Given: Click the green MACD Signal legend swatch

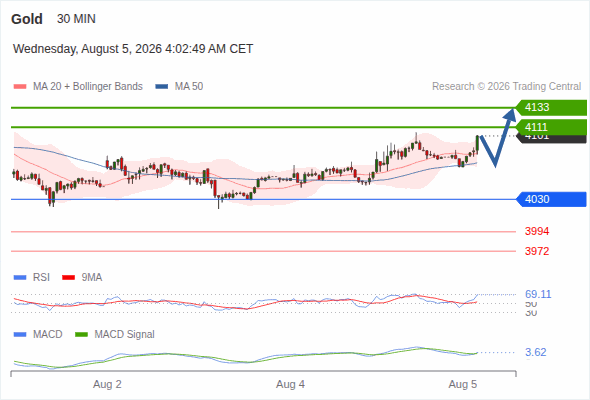Looking at the screenshot, I should (81, 335).
